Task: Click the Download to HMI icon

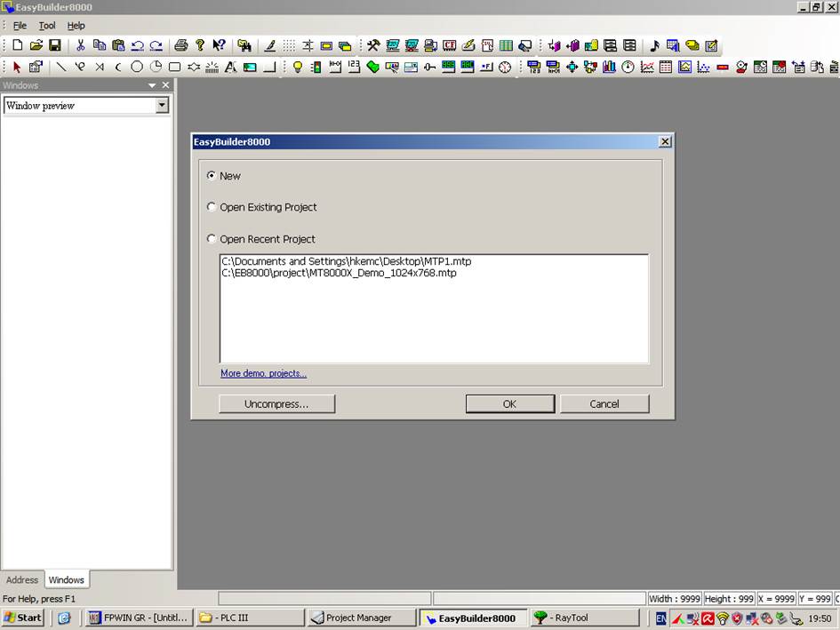Action: (429, 45)
